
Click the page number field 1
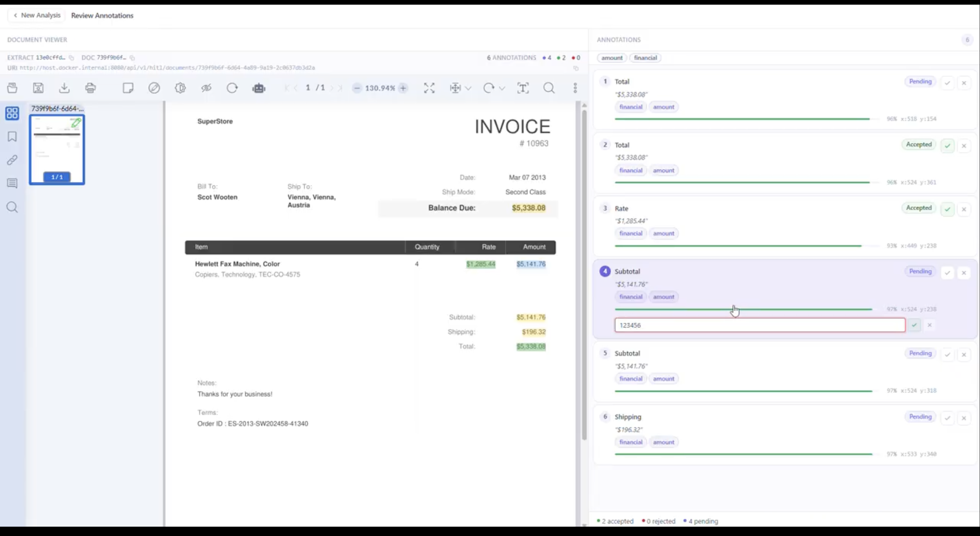[x=307, y=88]
